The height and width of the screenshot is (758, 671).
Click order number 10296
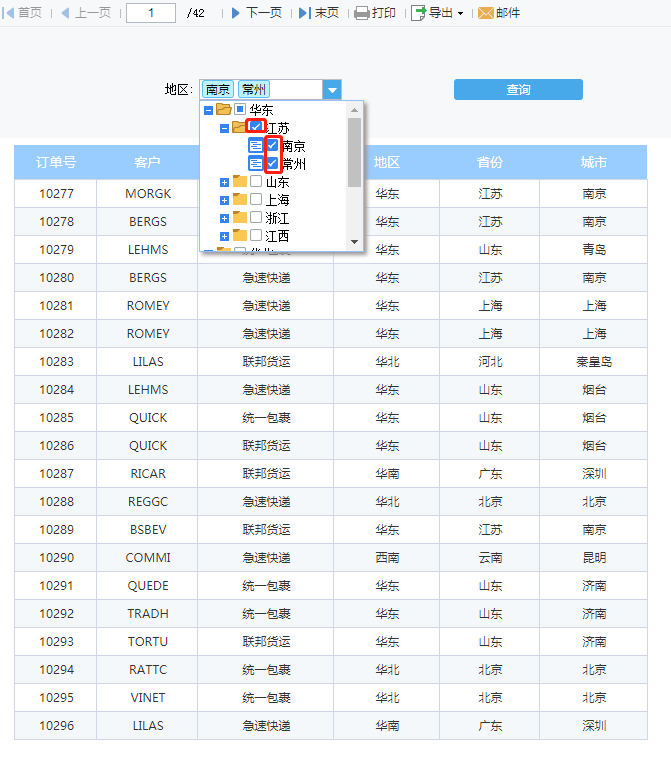tap(57, 726)
